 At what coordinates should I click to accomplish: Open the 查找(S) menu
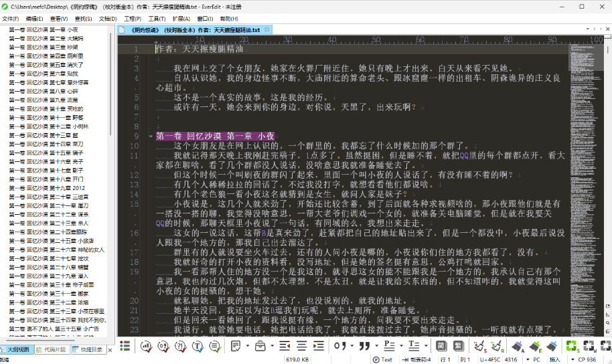click(x=83, y=19)
